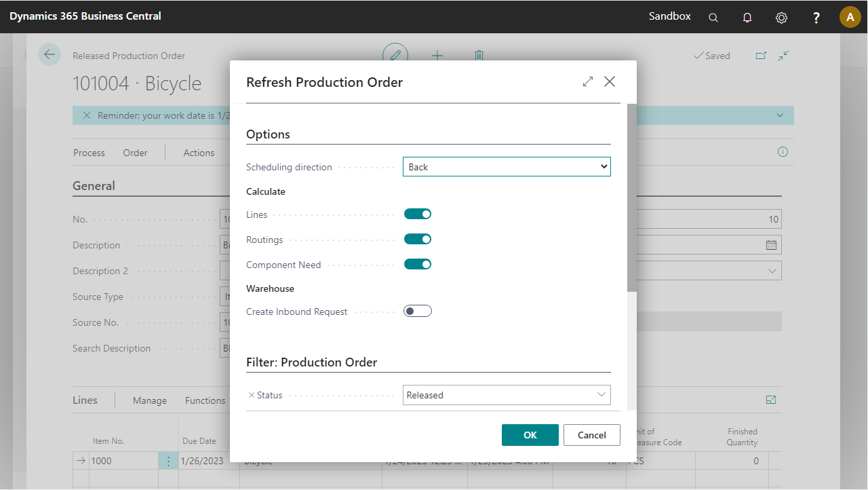Select the Item No. cell 1000
868x490 pixels.
pos(123,461)
